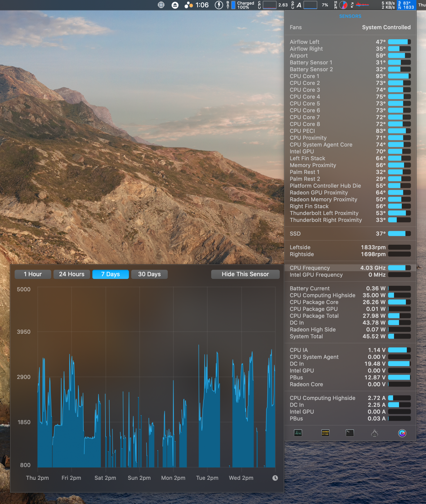426x504 pixels.
Task: Open iStat Menus app icon in panel footer
Action: pos(402,433)
